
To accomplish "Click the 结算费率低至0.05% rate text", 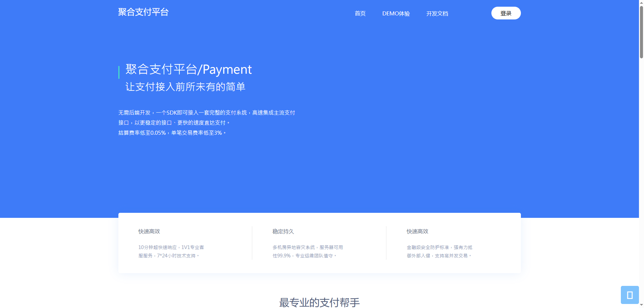I will tap(172, 133).
